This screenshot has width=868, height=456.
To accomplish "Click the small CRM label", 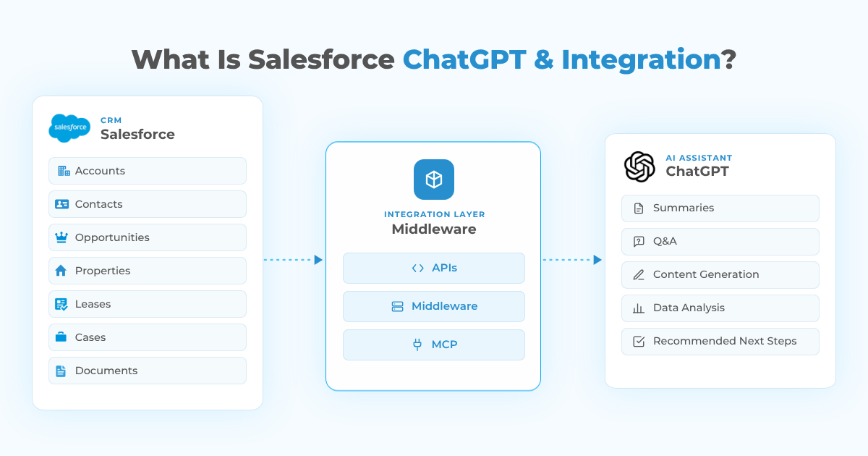I will (x=111, y=120).
